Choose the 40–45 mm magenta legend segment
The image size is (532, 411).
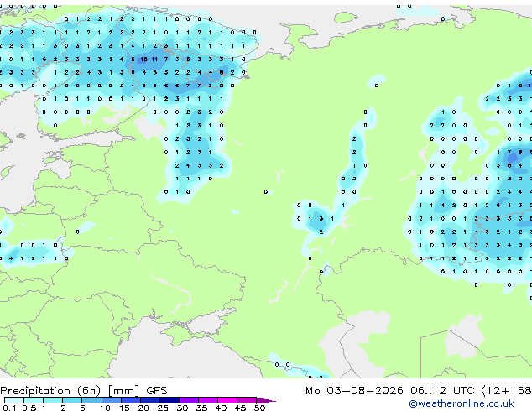(x=227, y=400)
